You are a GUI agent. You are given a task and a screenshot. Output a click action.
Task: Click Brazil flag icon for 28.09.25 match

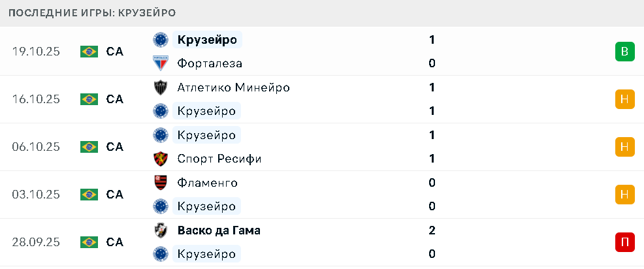pyautogui.click(x=89, y=242)
